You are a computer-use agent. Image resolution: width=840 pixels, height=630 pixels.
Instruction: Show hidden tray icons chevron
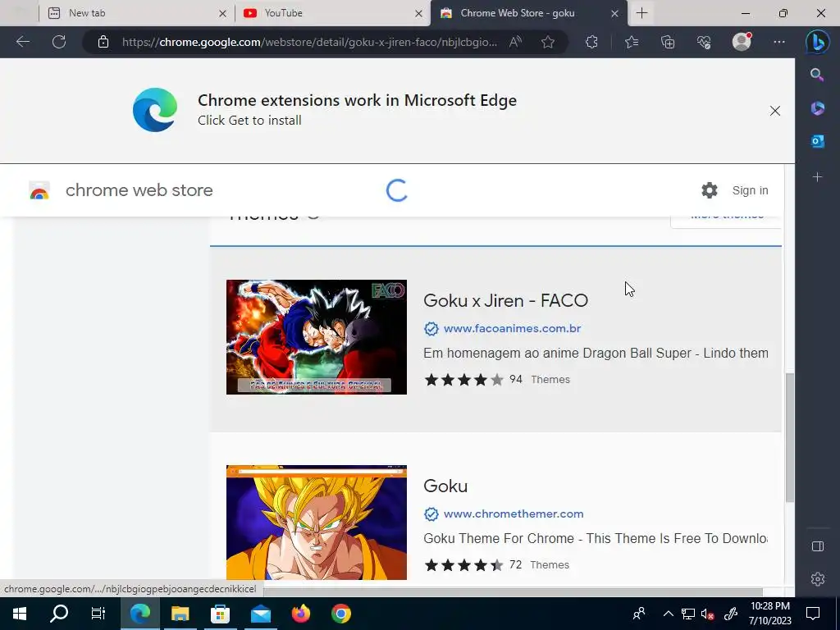(668, 614)
